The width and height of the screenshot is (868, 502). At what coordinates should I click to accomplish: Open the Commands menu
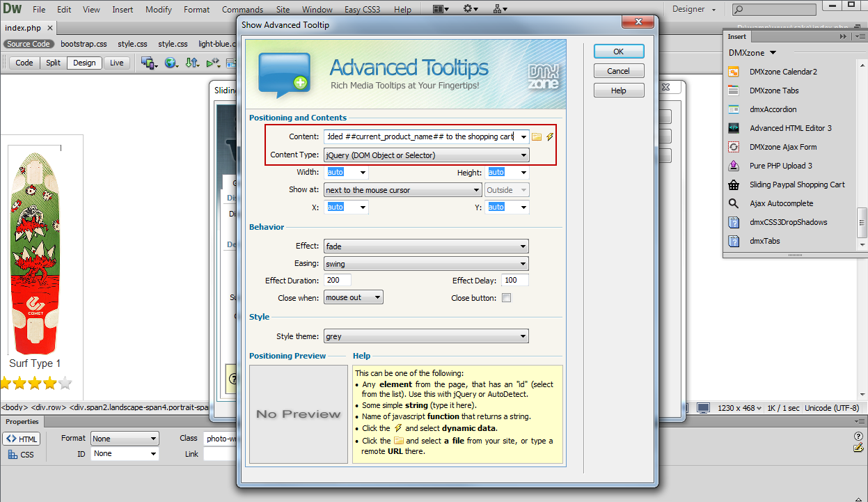tap(242, 10)
